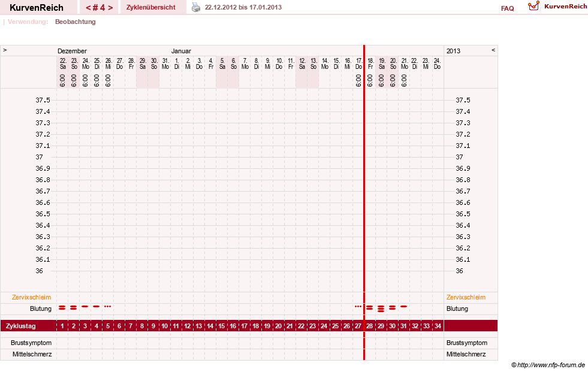588x372 pixels.
Task: Select cycle day 14 cell
Action: [x=210, y=326]
